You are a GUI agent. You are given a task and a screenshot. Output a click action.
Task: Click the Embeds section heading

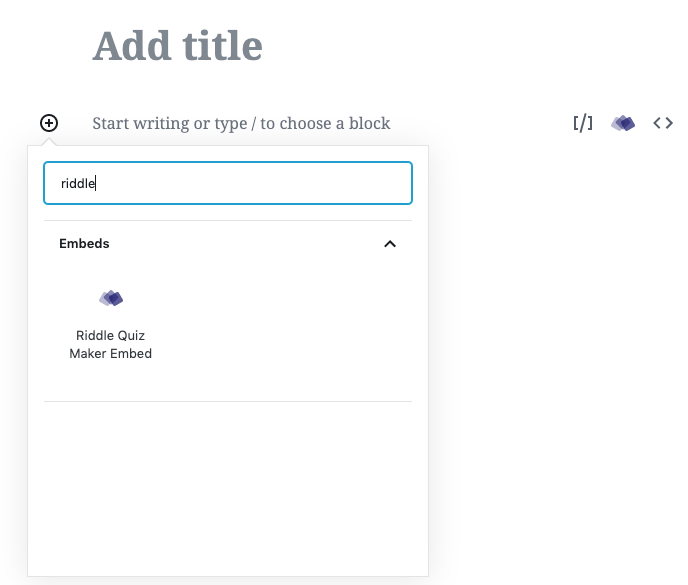pos(84,243)
